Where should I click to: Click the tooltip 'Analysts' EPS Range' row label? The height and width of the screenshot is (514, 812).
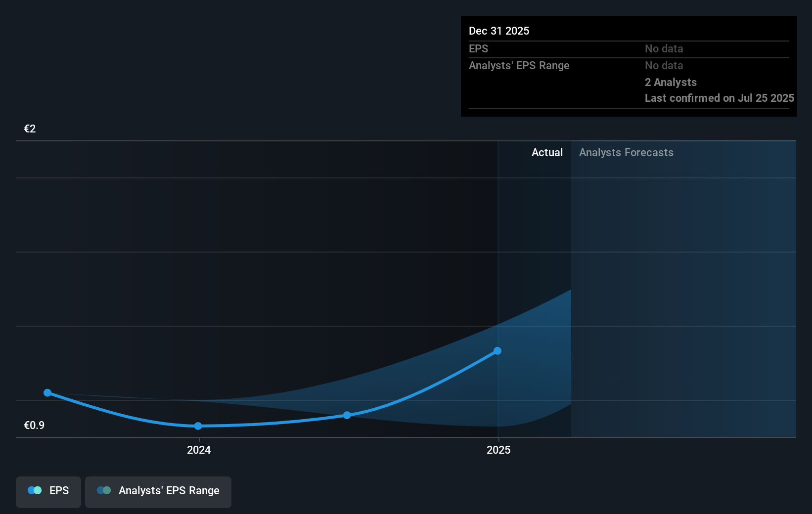coord(519,65)
